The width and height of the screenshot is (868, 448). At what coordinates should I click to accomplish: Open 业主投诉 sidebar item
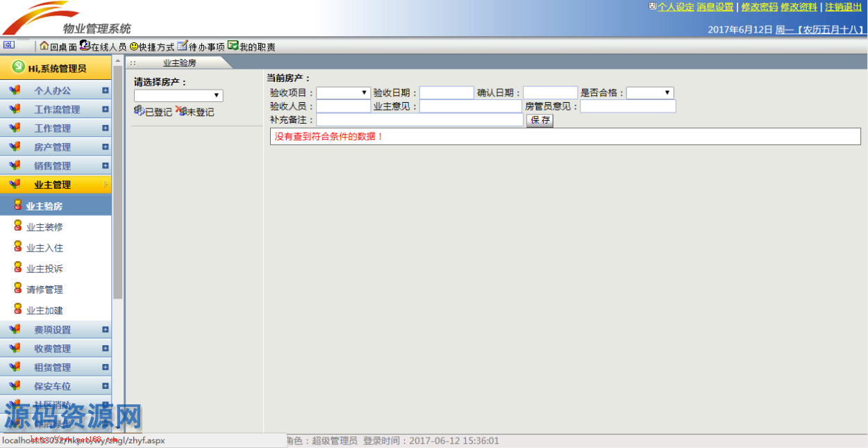pos(44,269)
